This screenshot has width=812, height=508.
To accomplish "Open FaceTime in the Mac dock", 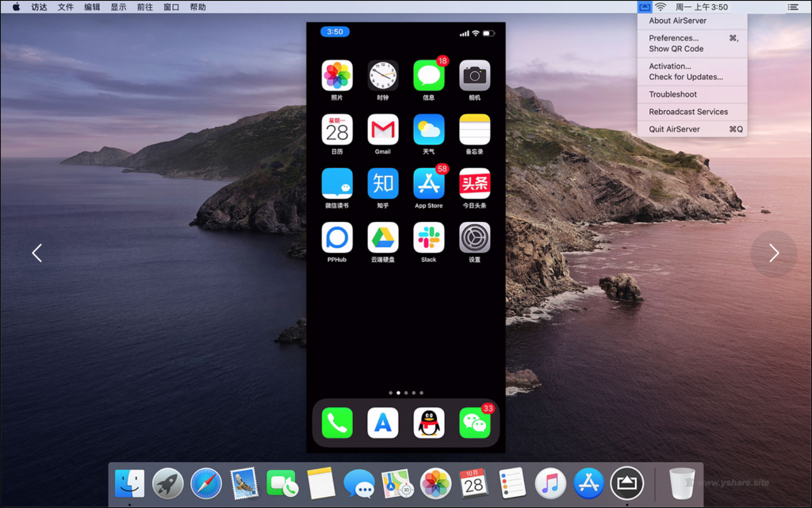I will (x=282, y=483).
